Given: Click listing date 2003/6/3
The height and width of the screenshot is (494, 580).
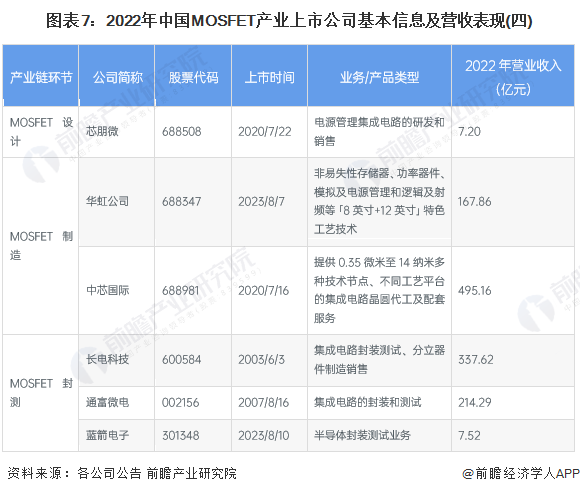Looking at the screenshot, I should pyautogui.click(x=262, y=359).
